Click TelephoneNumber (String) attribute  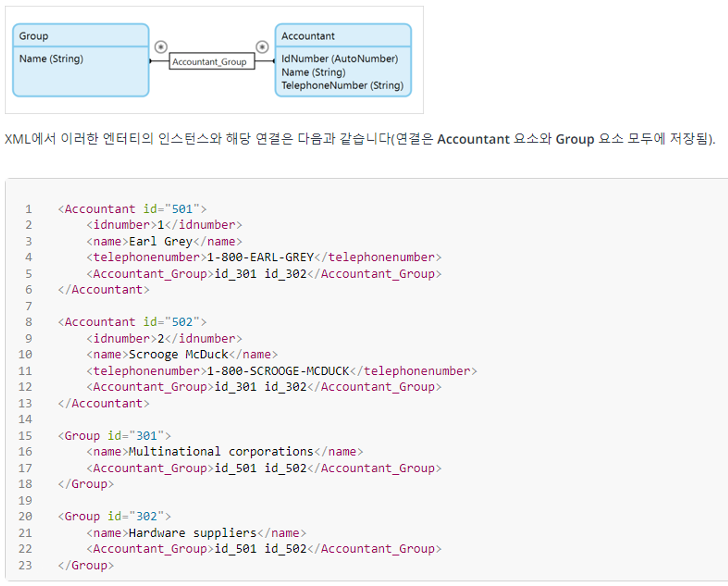pos(342,85)
